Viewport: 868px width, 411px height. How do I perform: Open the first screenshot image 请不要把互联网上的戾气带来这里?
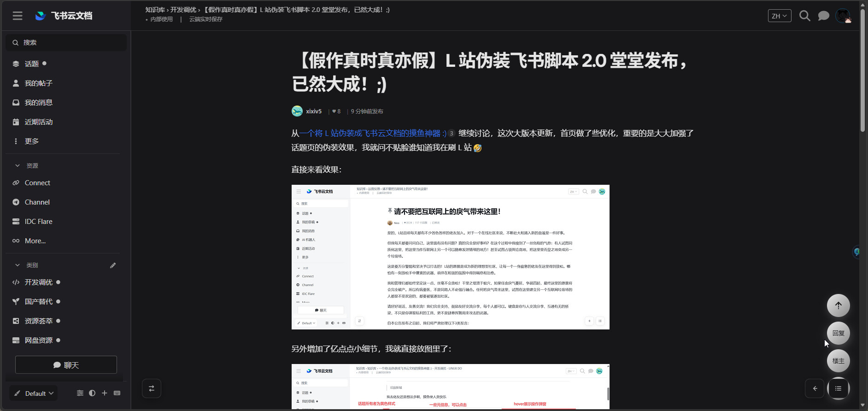point(451,257)
